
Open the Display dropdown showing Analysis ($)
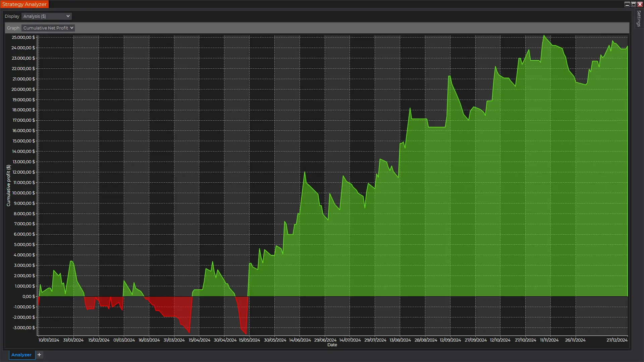(46, 16)
